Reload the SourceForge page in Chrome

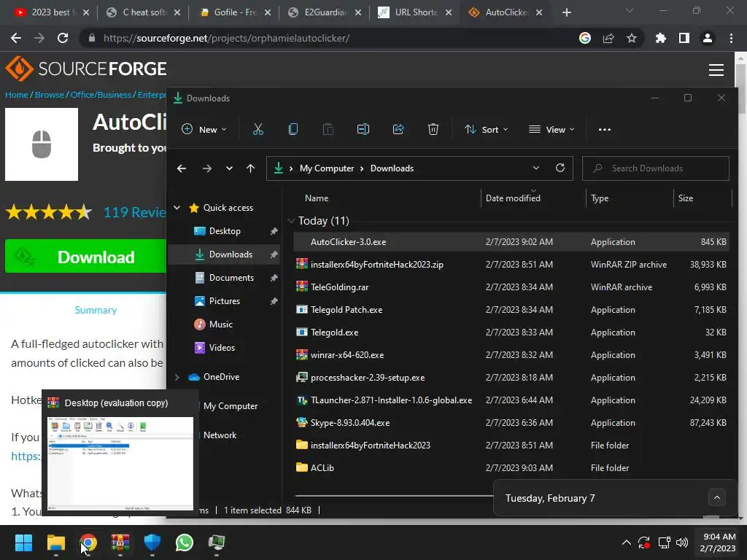(x=63, y=38)
